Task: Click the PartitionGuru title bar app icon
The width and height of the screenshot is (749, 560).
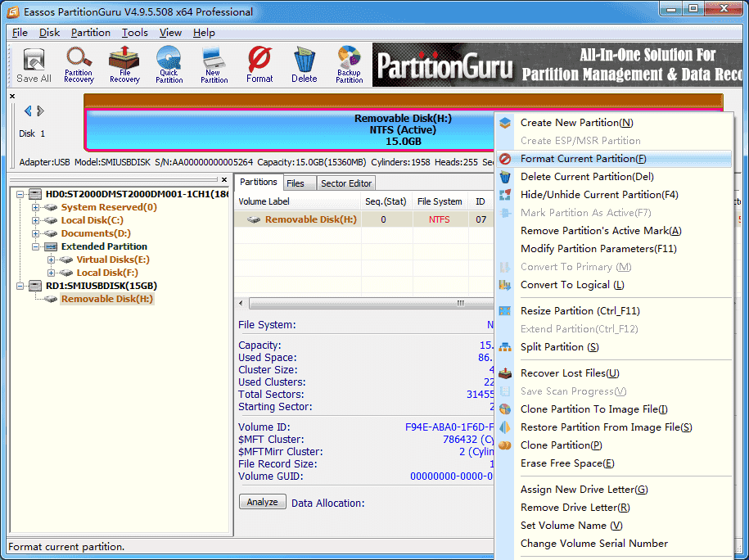Action: (13, 12)
